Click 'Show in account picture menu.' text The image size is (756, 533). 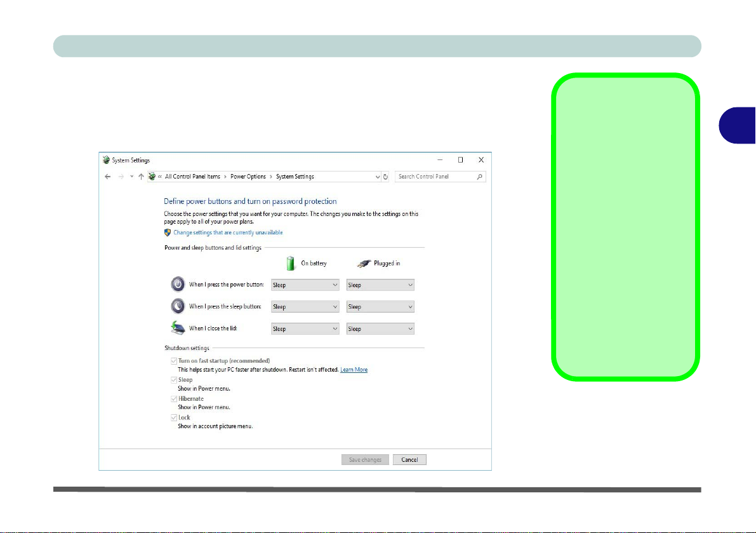click(x=215, y=426)
